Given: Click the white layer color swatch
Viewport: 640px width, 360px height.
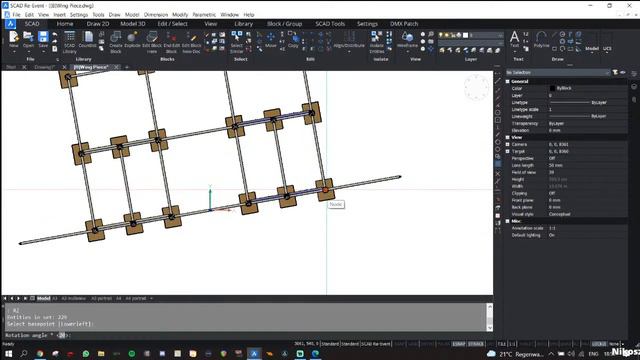Looking at the screenshot, I should (x=465, y=35).
